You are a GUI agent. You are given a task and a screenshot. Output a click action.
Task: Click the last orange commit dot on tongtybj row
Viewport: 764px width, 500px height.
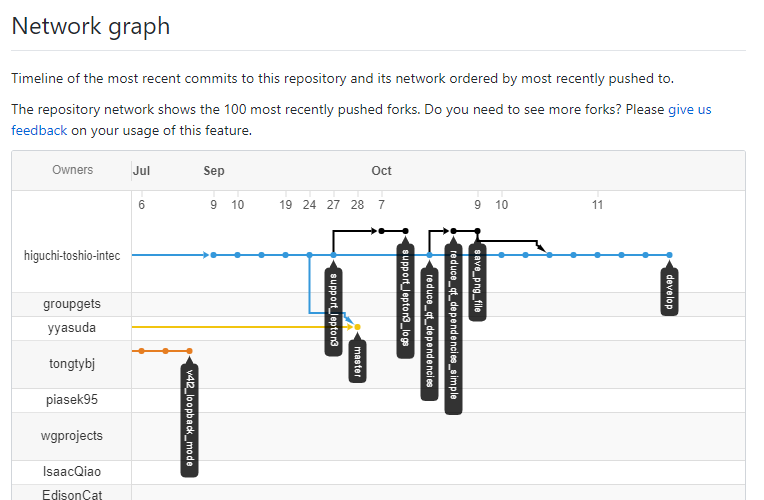[x=189, y=351]
